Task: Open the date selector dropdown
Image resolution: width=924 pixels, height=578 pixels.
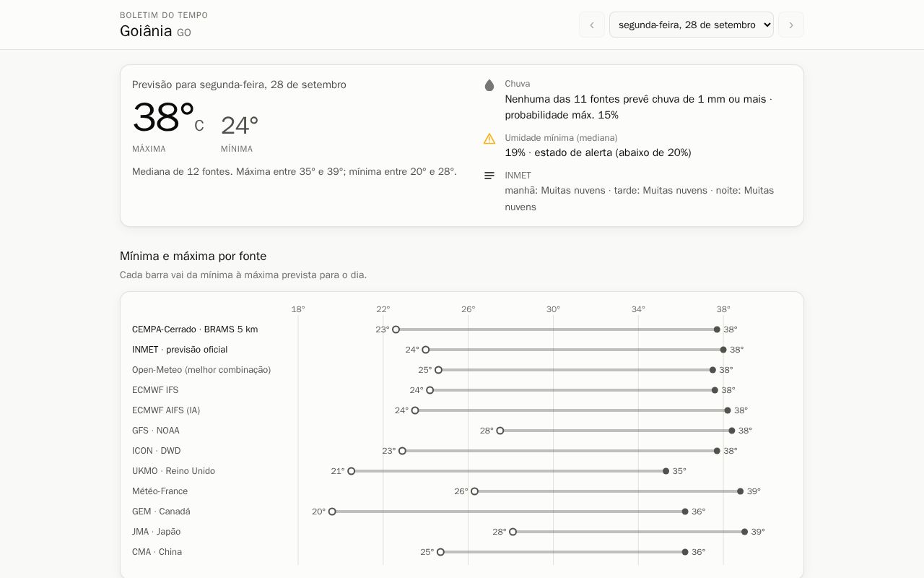Action: coord(692,25)
